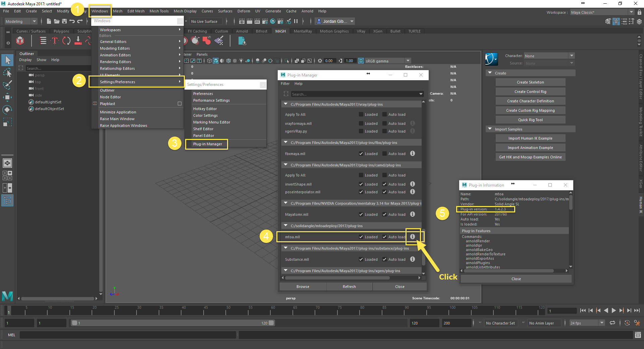Open the Render View clapperboard icon
644x349 pixels.
pos(241,21)
